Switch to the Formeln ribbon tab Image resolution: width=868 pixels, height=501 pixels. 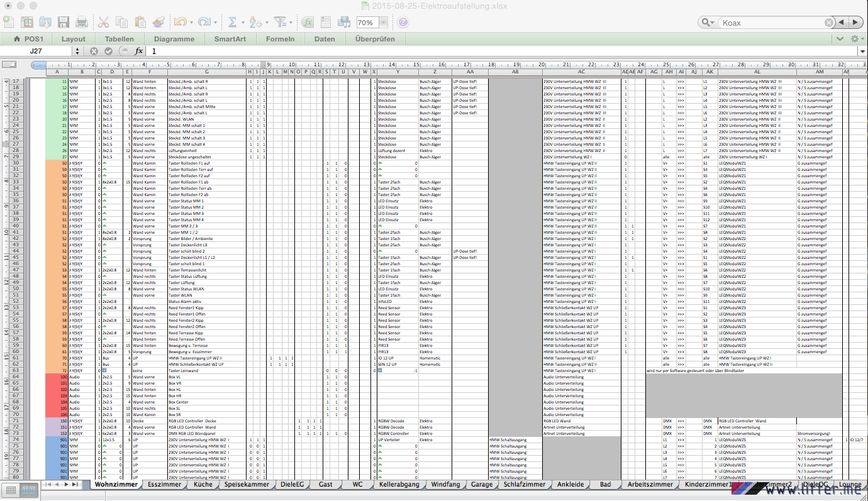280,38
